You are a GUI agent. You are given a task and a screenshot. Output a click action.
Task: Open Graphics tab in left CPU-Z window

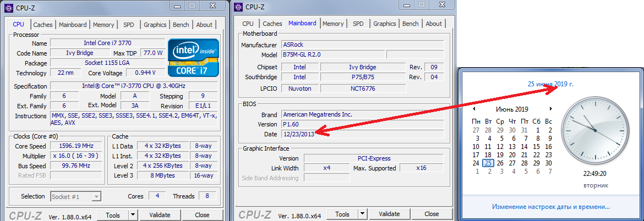tap(155, 25)
